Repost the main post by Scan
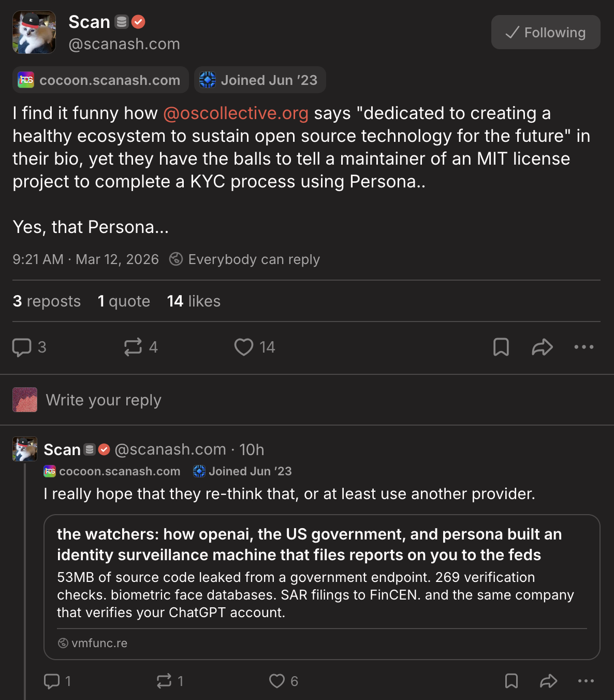Image resolution: width=614 pixels, height=700 pixels. 133,347
